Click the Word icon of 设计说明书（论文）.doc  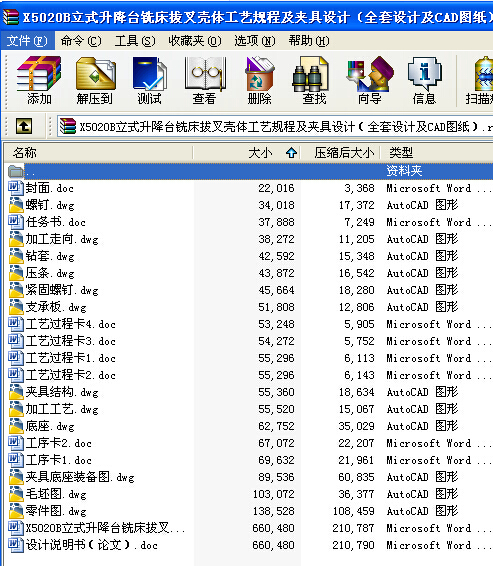click(x=16, y=545)
